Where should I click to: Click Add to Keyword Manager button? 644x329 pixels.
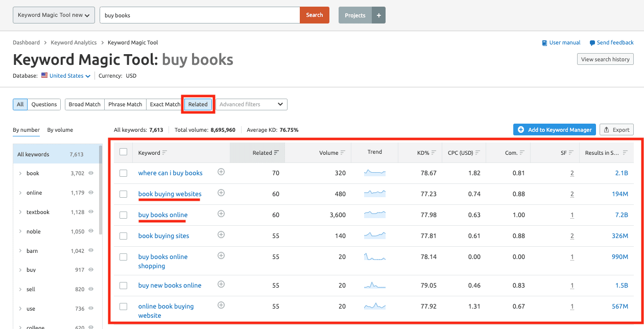point(554,130)
